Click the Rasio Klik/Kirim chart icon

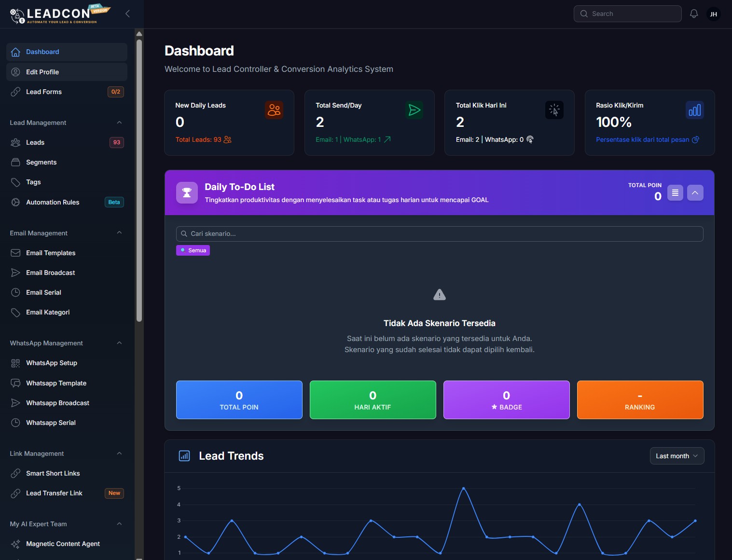pos(694,110)
